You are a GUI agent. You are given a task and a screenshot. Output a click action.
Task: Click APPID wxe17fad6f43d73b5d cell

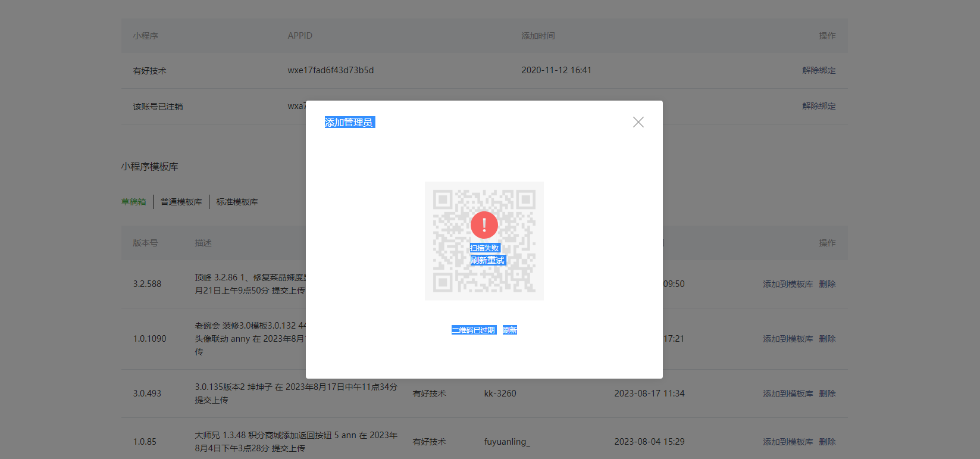[331, 70]
